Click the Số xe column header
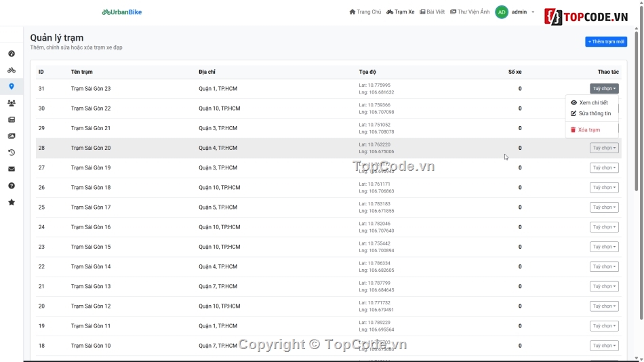The width and height of the screenshot is (644, 362). pyautogui.click(x=515, y=72)
